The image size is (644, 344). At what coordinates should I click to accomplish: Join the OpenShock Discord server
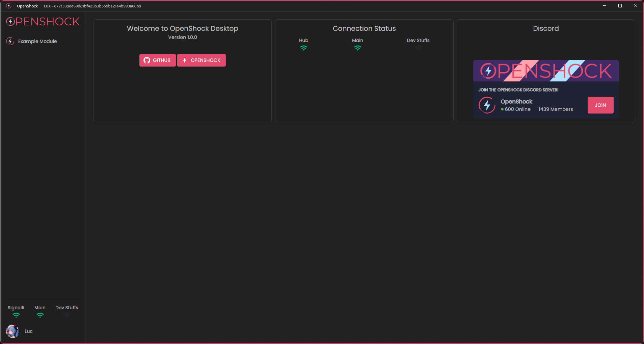pos(600,105)
